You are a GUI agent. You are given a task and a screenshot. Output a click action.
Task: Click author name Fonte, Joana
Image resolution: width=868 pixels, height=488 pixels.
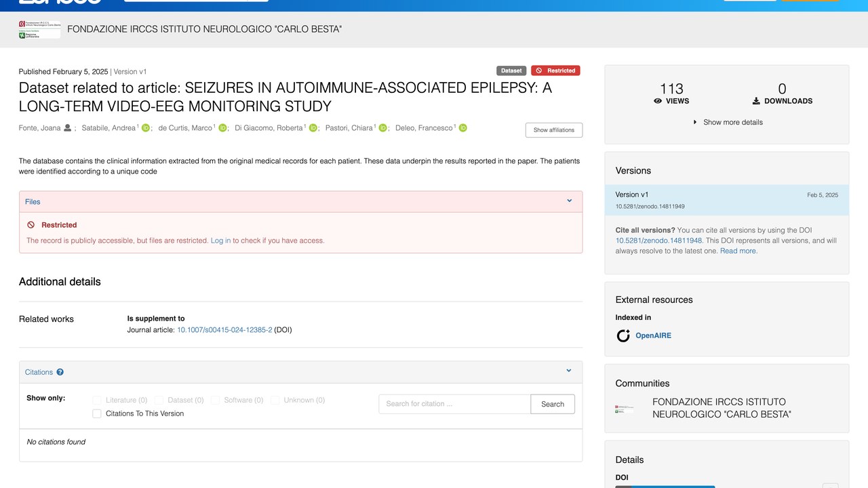tap(39, 128)
